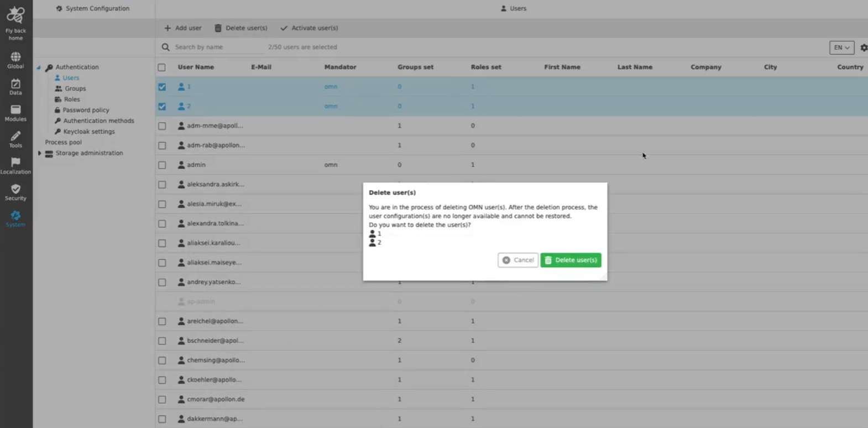
Task: Open the Localization flag icon
Action: [x=15, y=163]
